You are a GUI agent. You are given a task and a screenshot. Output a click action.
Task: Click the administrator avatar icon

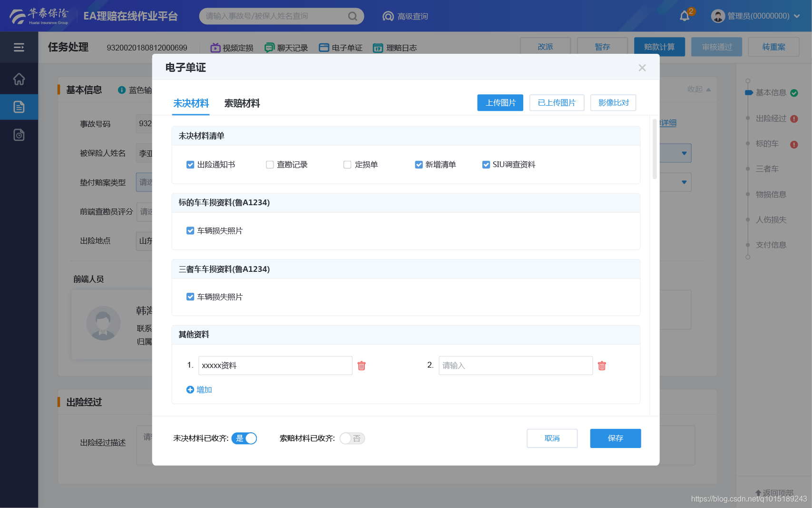coord(718,16)
